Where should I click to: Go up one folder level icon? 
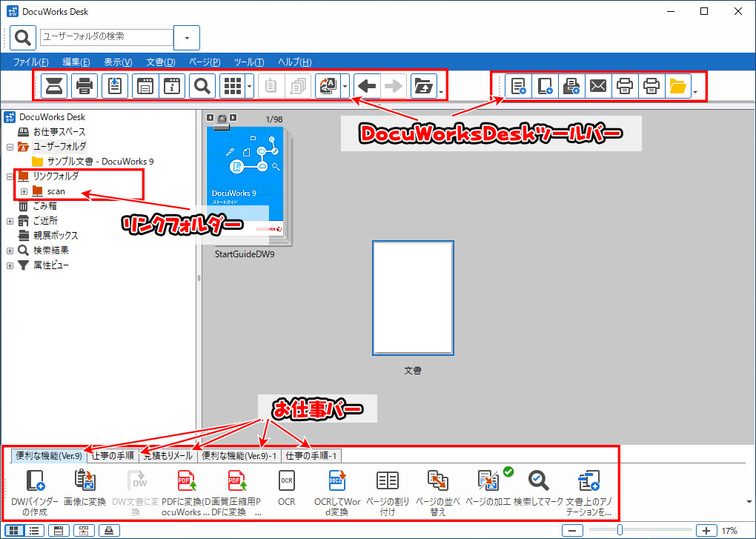coord(424,86)
